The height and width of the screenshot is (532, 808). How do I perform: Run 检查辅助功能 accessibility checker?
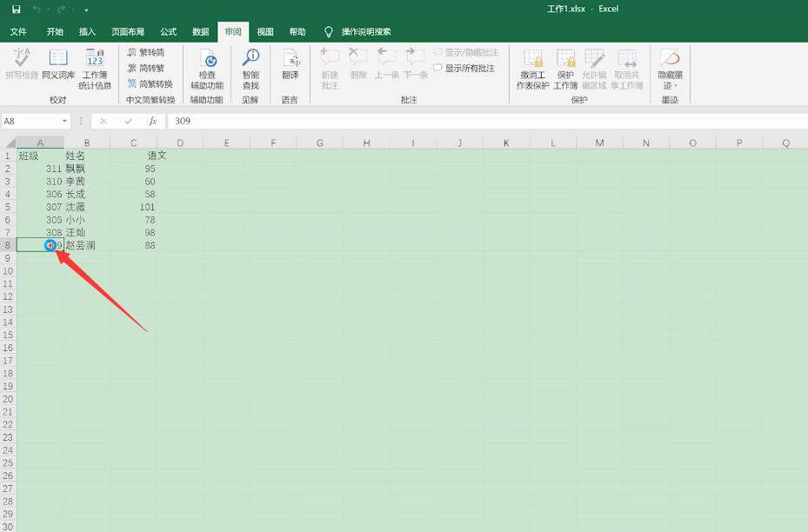(x=207, y=69)
